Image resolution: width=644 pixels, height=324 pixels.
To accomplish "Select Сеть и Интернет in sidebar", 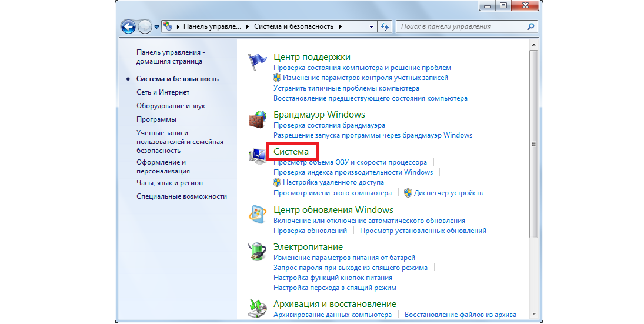I will (163, 92).
